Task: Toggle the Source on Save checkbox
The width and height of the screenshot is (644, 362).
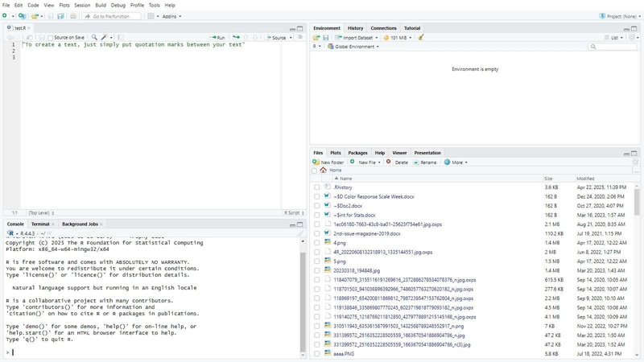Action: click(x=51, y=38)
